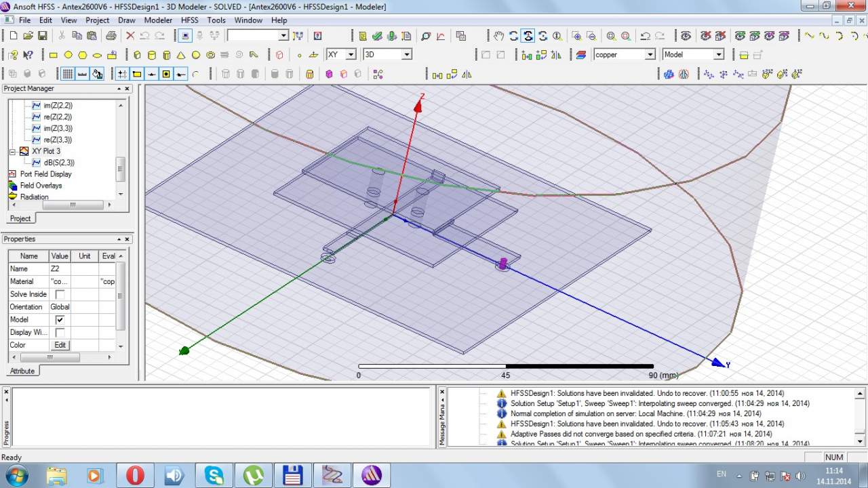Click the Draw cylinder tool icon
The height and width of the screenshot is (488, 868).
pos(152,55)
